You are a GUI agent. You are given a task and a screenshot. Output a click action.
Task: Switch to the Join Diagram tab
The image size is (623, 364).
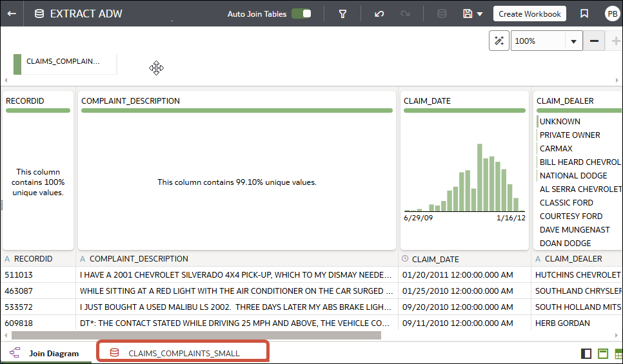click(x=45, y=353)
